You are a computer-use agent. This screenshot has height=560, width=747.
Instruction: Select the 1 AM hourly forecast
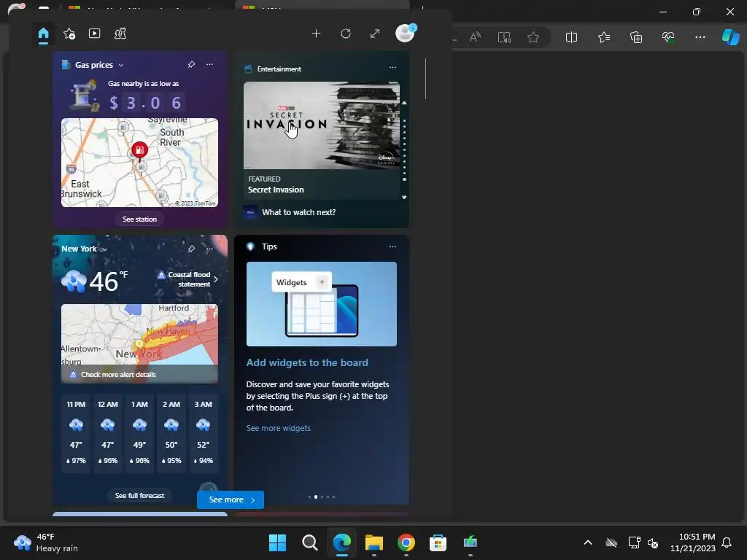click(x=139, y=433)
